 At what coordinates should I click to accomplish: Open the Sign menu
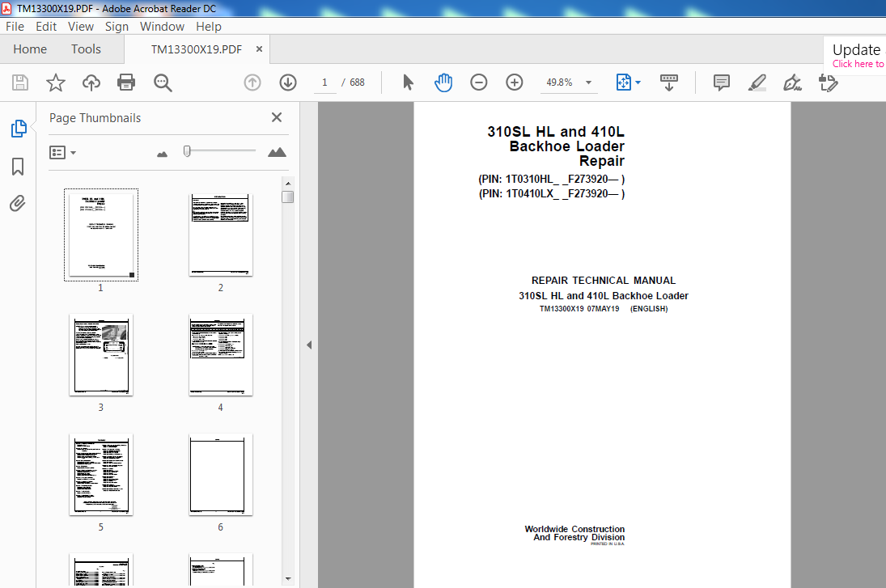(x=117, y=27)
